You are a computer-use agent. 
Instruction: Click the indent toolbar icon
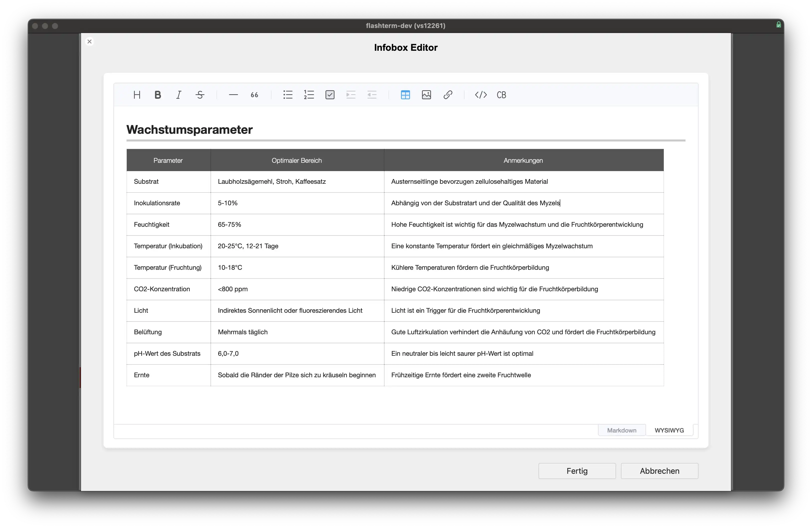coord(351,95)
